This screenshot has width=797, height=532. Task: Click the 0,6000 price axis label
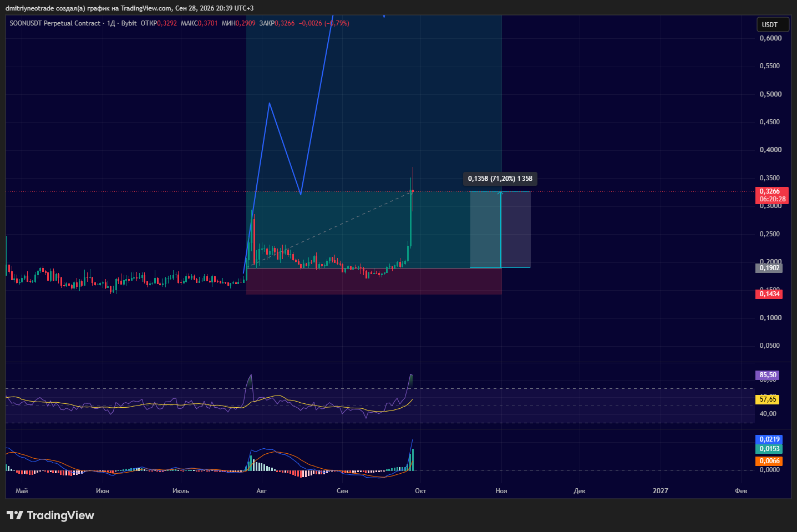pyautogui.click(x=770, y=38)
